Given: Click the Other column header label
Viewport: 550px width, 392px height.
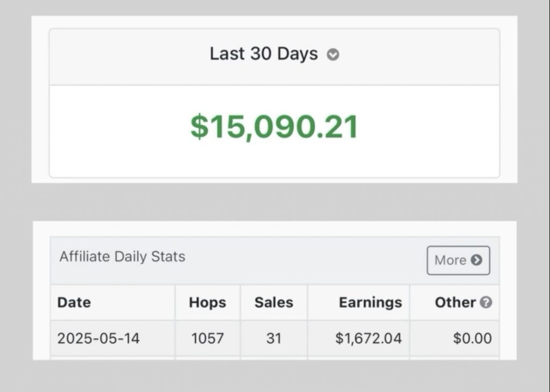Looking at the screenshot, I should [x=455, y=302].
